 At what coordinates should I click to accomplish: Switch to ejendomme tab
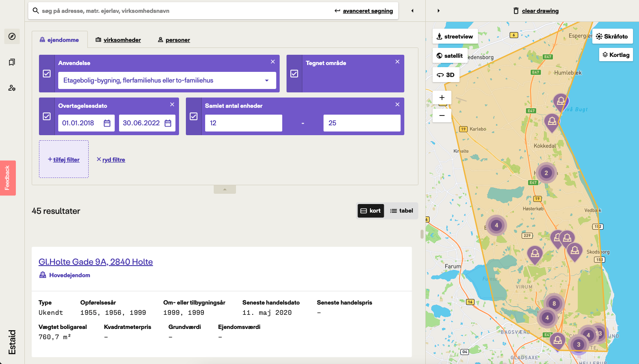(x=60, y=40)
